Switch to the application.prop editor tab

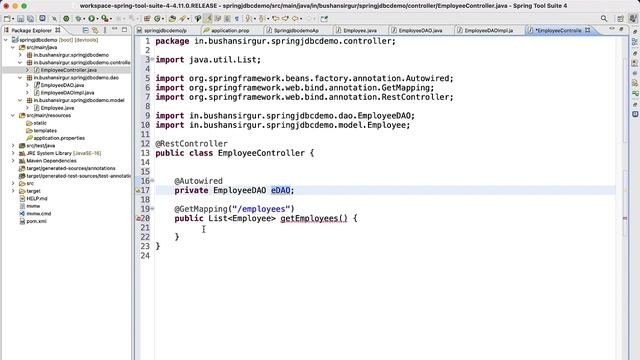point(230,31)
